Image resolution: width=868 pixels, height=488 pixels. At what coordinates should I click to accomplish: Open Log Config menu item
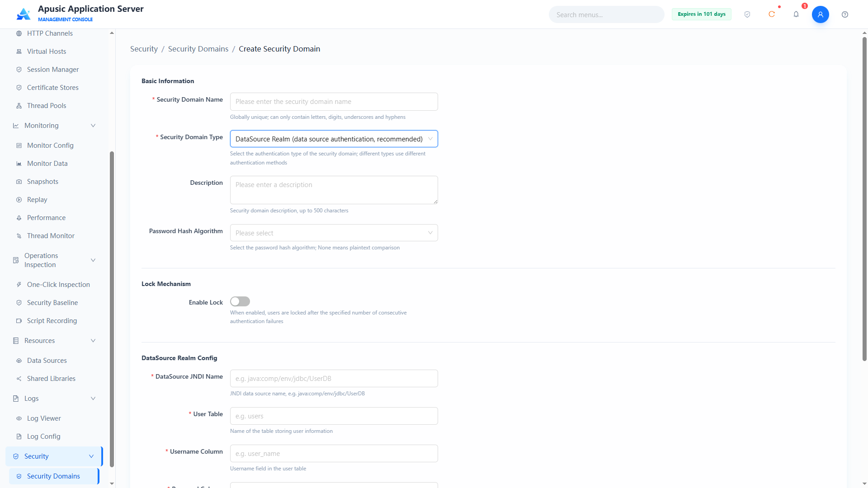[x=43, y=436]
